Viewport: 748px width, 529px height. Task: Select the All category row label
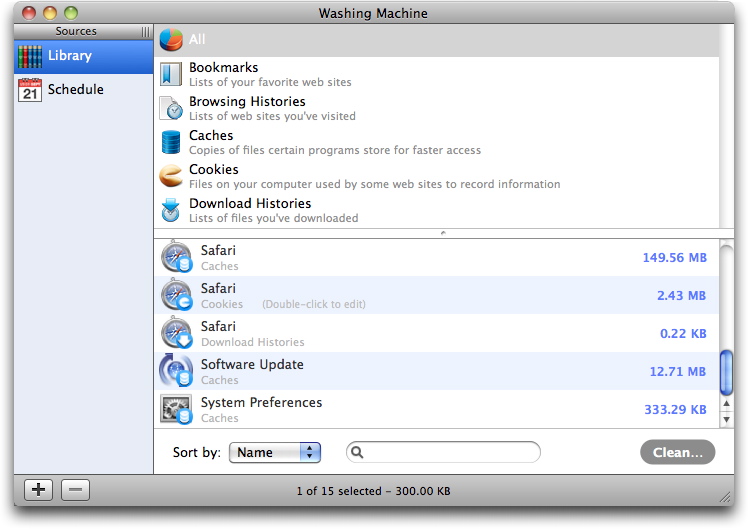[x=197, y=39]
